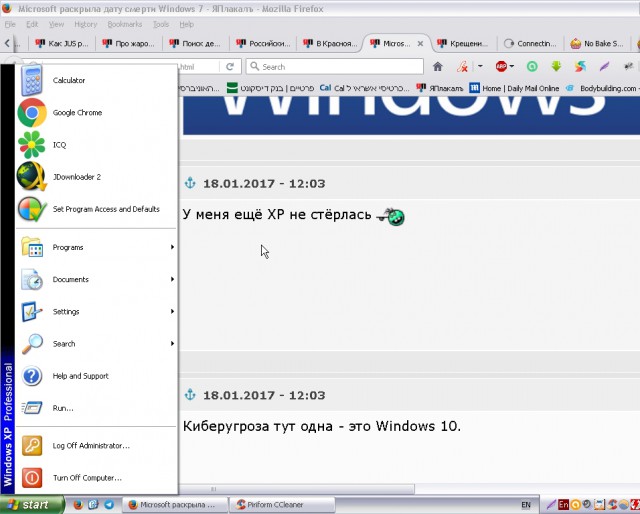The height and width of the screenshot is (514, 640).
Task: Open the Firefox Edit menu
Action: click(32, 24)
